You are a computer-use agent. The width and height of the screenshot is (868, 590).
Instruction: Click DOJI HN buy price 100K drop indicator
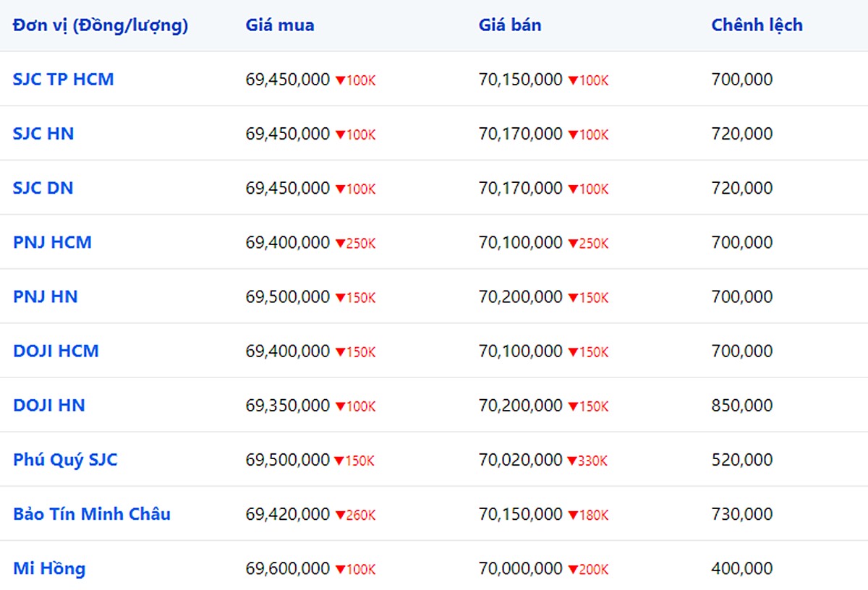coord(355,406)
